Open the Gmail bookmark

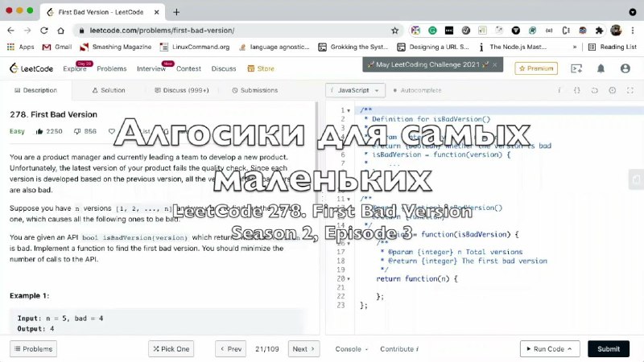[57, 47]
